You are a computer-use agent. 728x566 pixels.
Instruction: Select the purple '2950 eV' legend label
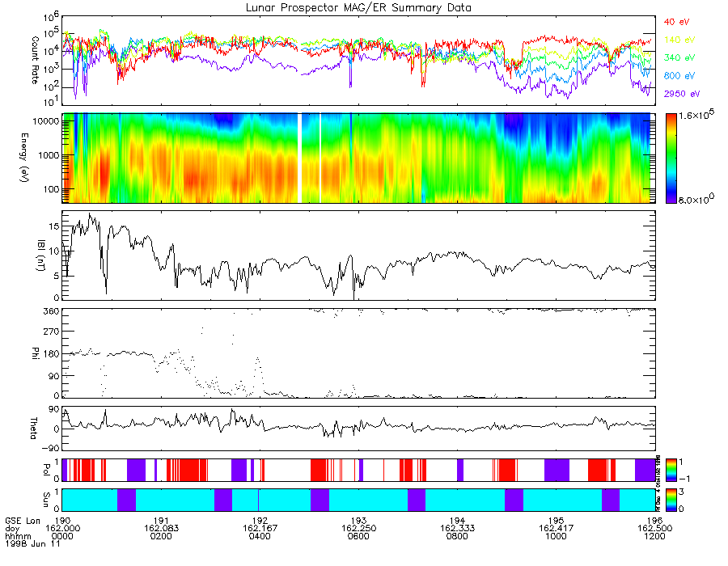(682, 94)
